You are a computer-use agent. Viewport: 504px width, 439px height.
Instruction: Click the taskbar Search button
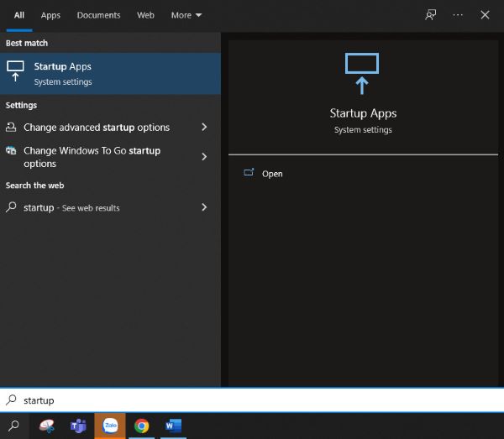[14, 426]
